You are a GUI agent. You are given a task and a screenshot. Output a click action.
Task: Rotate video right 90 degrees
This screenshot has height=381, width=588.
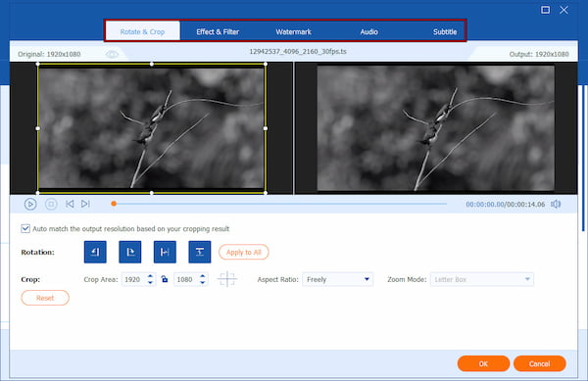pyautogui.click(x=130, y=252)
